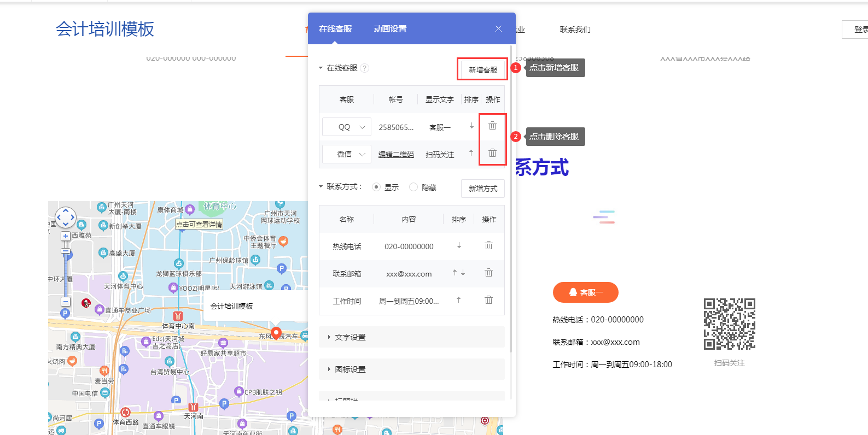
Task: Click the QR code image
Action: [x=730, y=324]
